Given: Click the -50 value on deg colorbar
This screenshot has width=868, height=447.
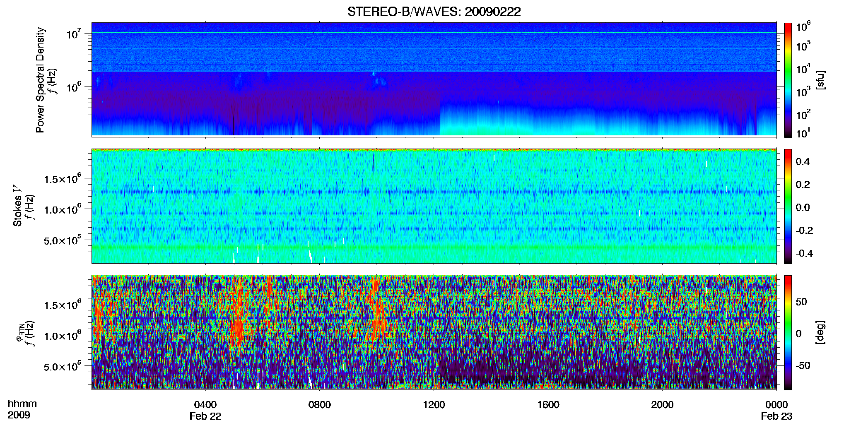Looking at the screenshot, I should click(803, 365).
